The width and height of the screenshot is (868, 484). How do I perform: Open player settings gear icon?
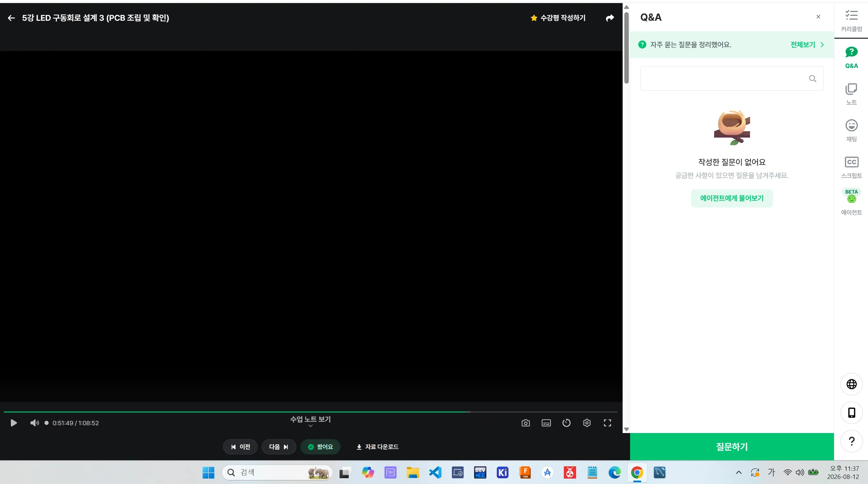point(587,423)
